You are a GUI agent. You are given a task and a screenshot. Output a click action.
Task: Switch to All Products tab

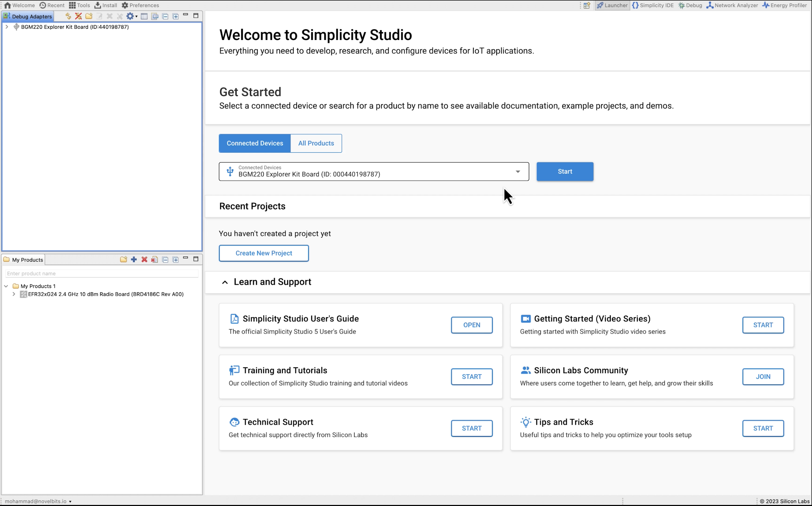(x=316, y=143)
